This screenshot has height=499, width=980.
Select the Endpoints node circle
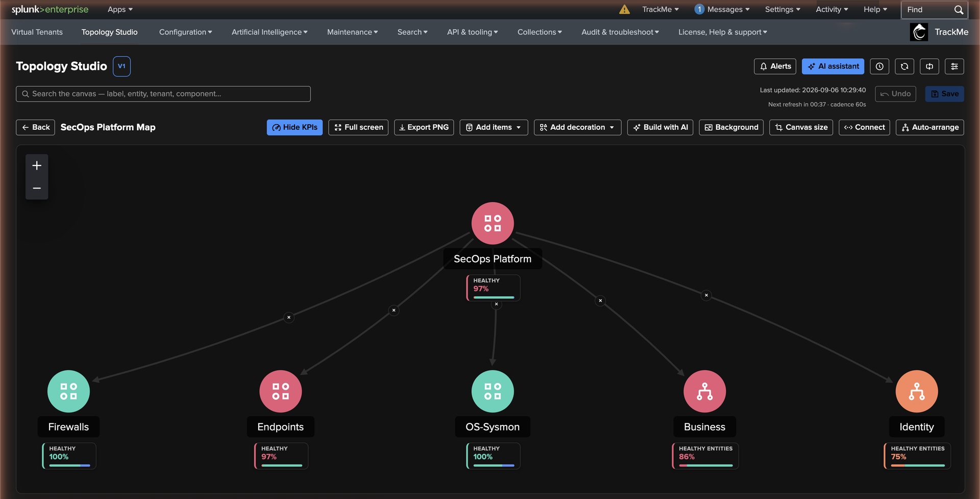pos(281,391)
